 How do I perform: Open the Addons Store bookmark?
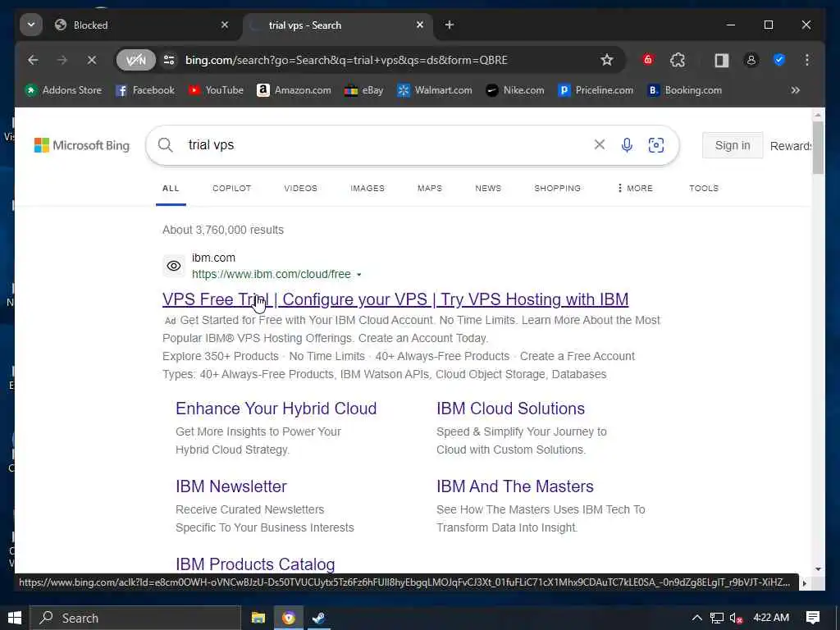pyautogui.click(x=63, y=90)
